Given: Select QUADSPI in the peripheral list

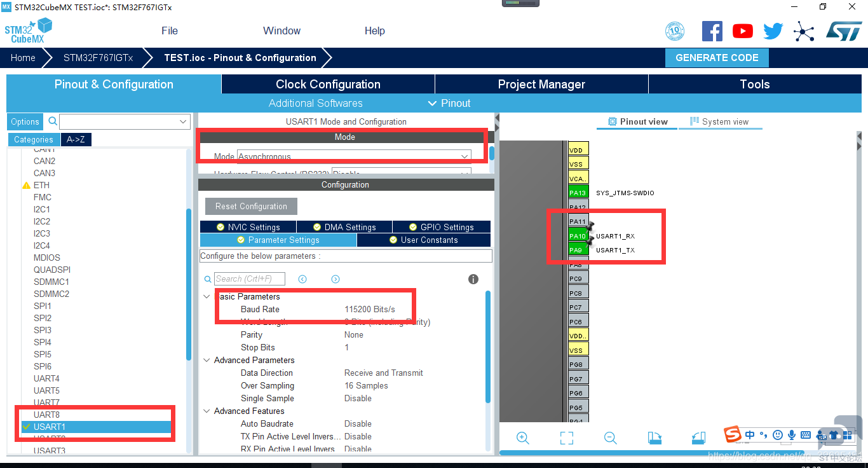Looking at the screenshot, I should 52,270.
